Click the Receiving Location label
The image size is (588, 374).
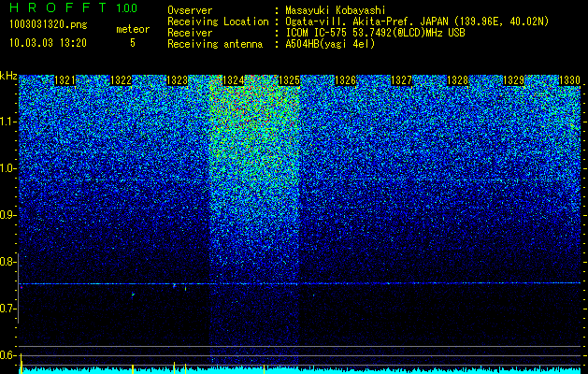point(218,22)
